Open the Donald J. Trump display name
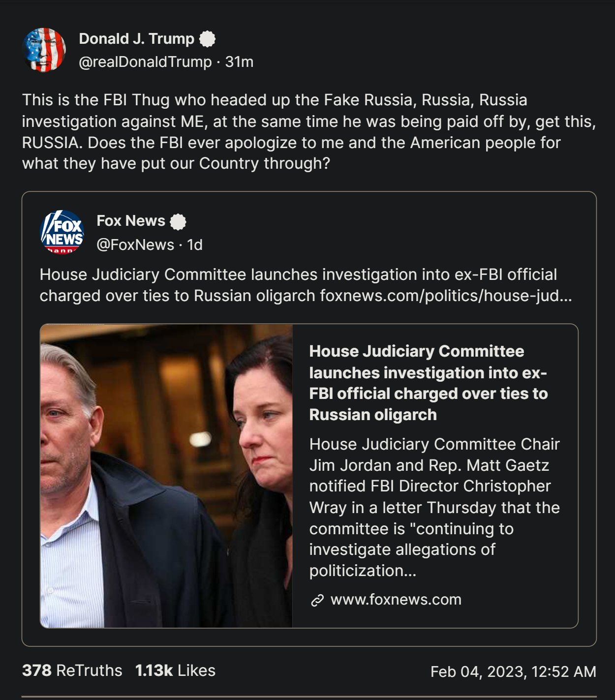The height and width of the screenshot is (700, 615). 136,39
